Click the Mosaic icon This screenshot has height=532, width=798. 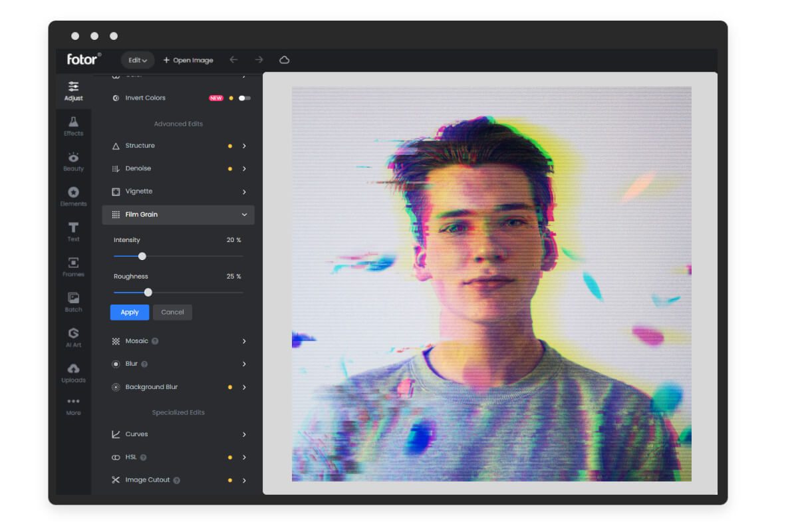[116, 341]
